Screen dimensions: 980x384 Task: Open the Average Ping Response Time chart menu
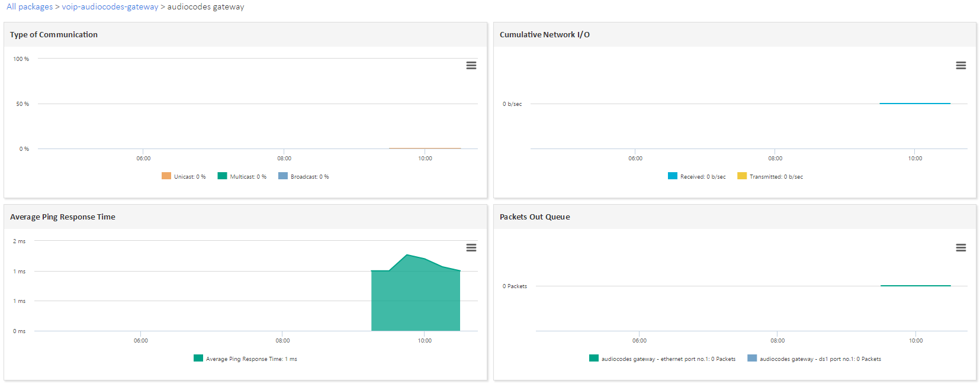pos(471,248)
